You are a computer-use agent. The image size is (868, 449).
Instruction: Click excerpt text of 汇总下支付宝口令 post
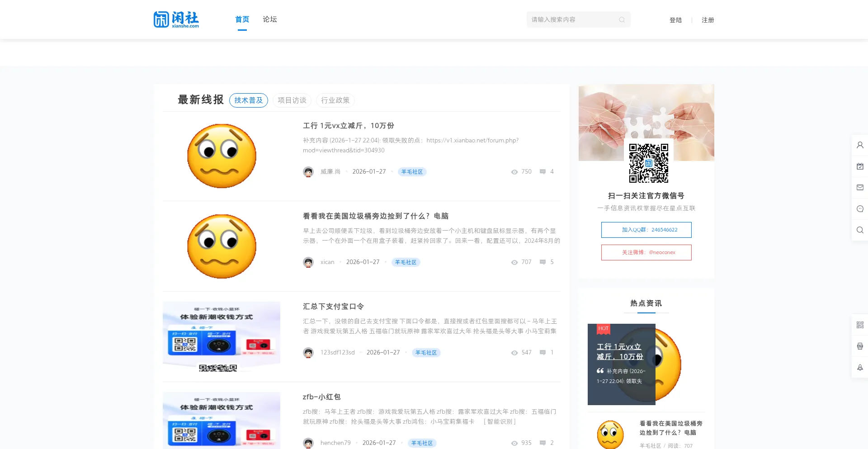(430, 326)
